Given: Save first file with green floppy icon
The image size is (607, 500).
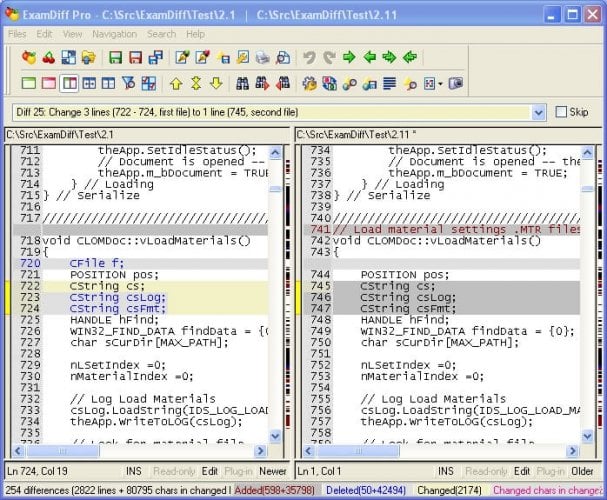Looking at the screenshot, I should click(x=116, y=58).
